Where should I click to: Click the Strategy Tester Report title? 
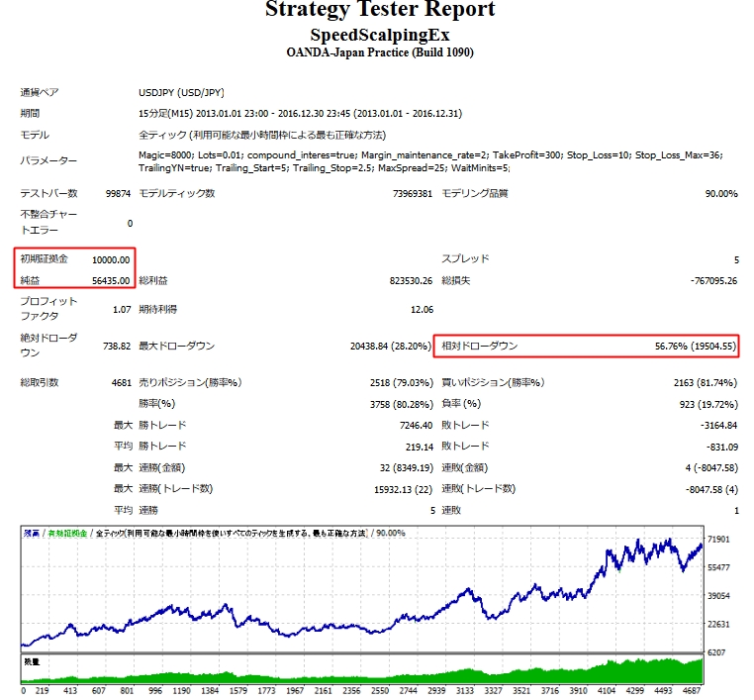coord(380,11)
